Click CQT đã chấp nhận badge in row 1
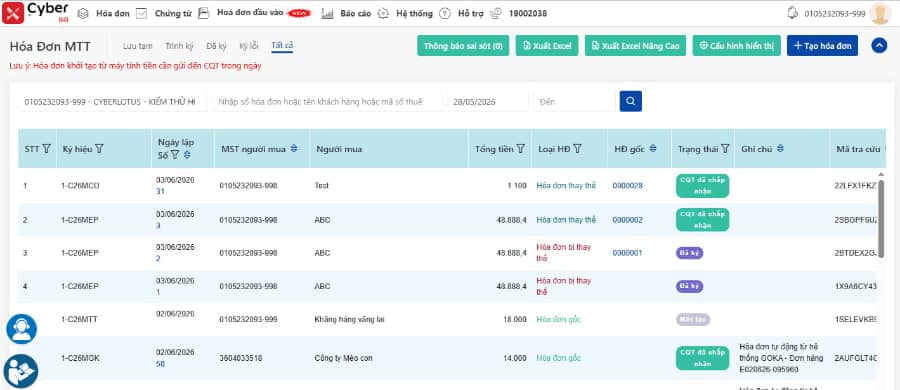The height and width of the screenshot is (390, 900). pyautogui.click(x=703, y=186)
